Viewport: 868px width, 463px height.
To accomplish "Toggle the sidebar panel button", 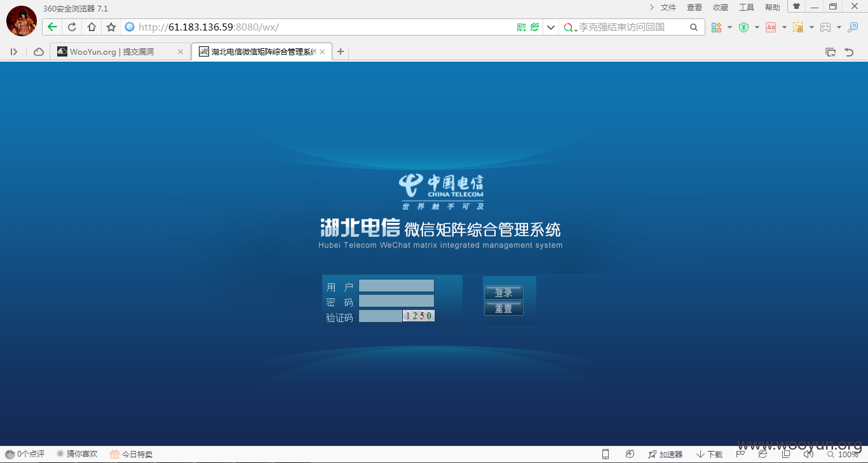I will tap(14, 52).
